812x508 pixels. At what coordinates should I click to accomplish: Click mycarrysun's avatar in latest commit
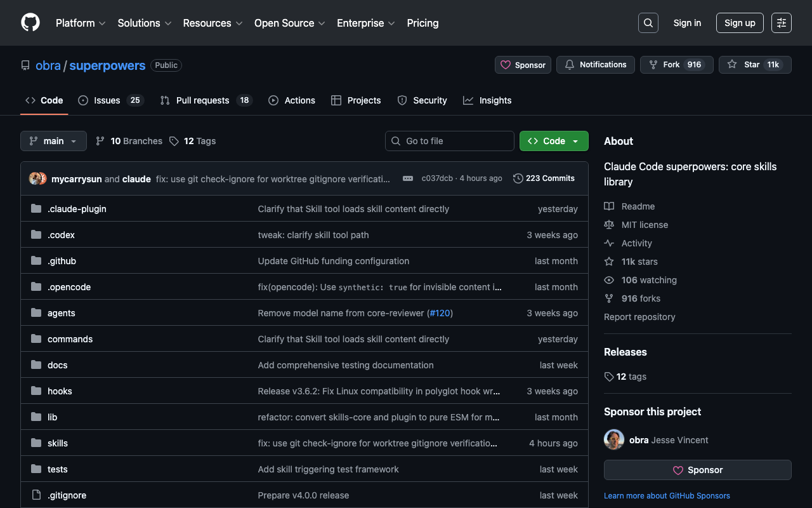pos(36,178)
